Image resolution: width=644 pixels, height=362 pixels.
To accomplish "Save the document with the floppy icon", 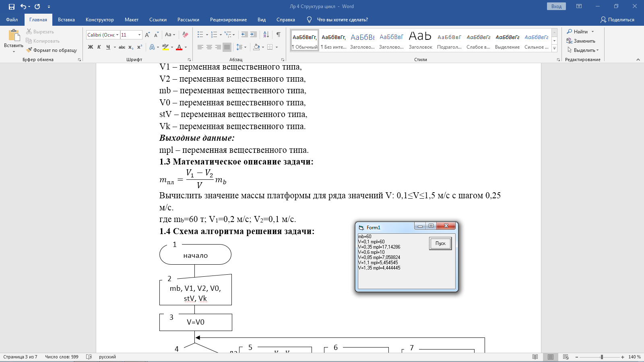I will click(x=12, y=6).
